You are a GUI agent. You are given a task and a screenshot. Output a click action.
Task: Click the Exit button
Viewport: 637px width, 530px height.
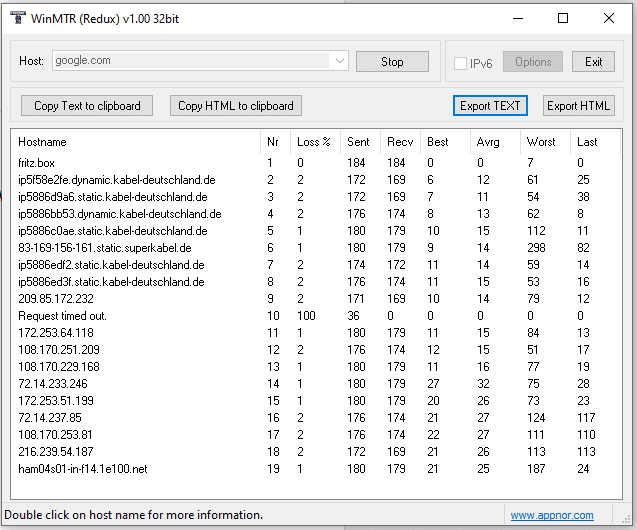point(593,62)
